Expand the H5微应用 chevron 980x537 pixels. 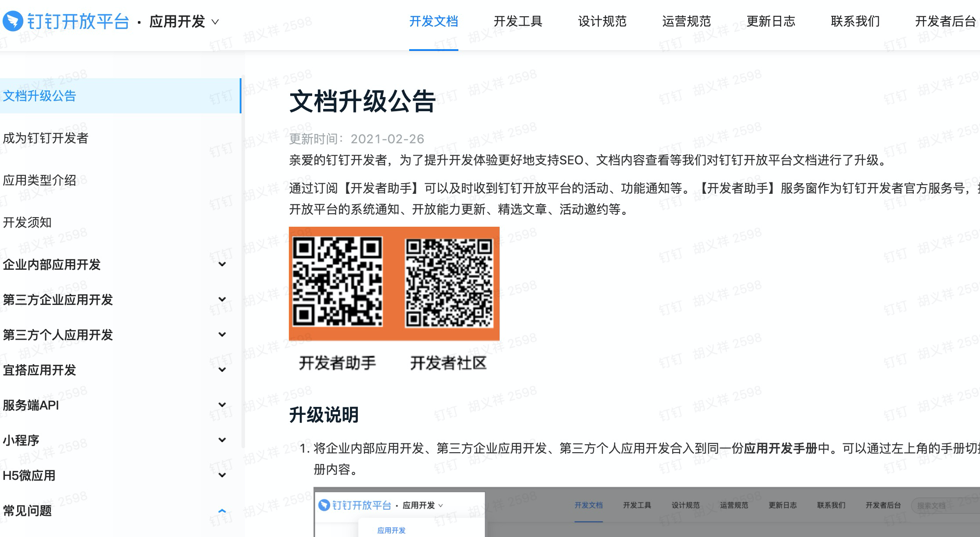pyautogui.click(x=222, y=475)
